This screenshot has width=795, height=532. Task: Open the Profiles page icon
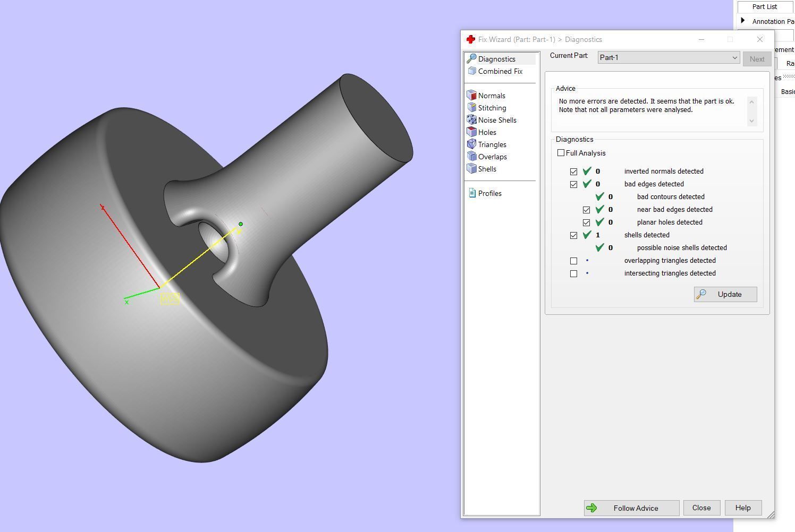pos(472,193)
